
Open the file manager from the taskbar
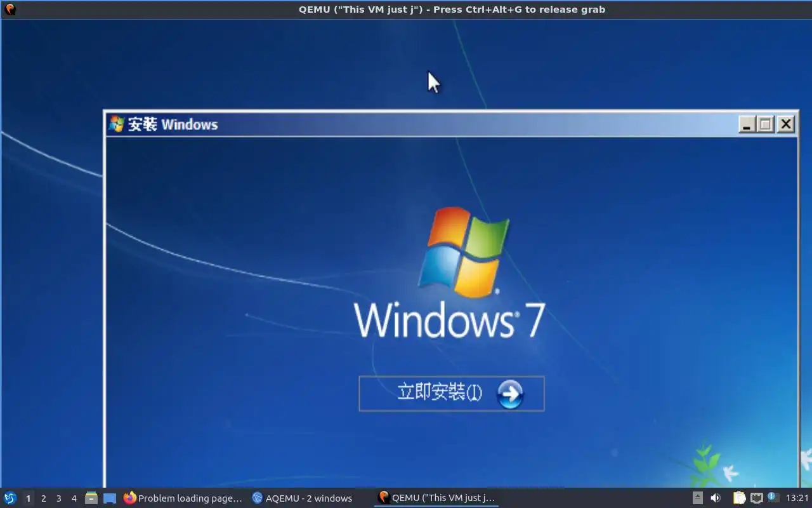(91, 498)
